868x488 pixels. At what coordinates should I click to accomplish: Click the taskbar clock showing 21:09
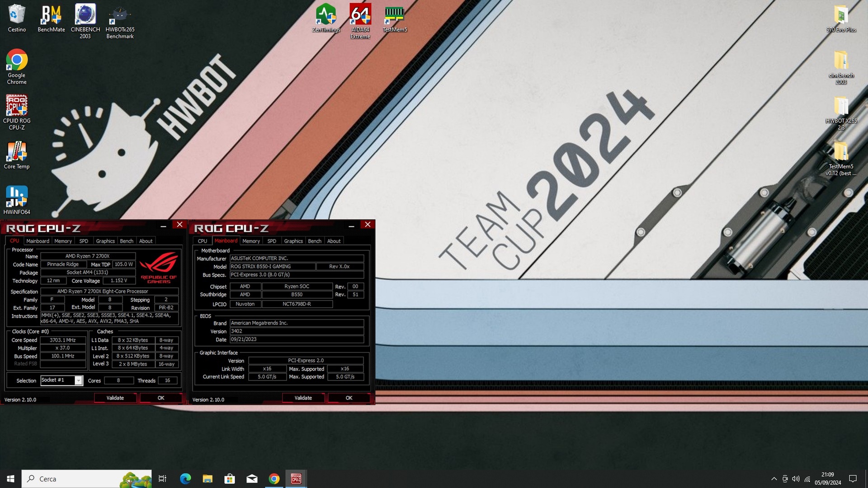coord(827,479)
